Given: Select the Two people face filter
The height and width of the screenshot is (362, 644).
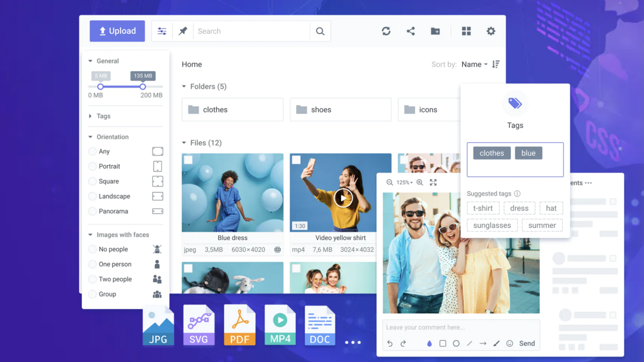Looking at the screenshot, I should 93,279.
